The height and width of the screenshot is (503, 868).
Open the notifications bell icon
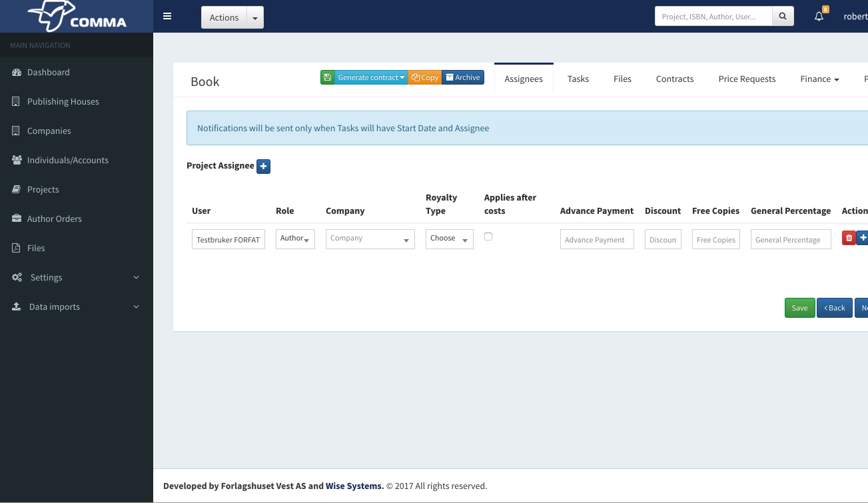tap(819, 17)
